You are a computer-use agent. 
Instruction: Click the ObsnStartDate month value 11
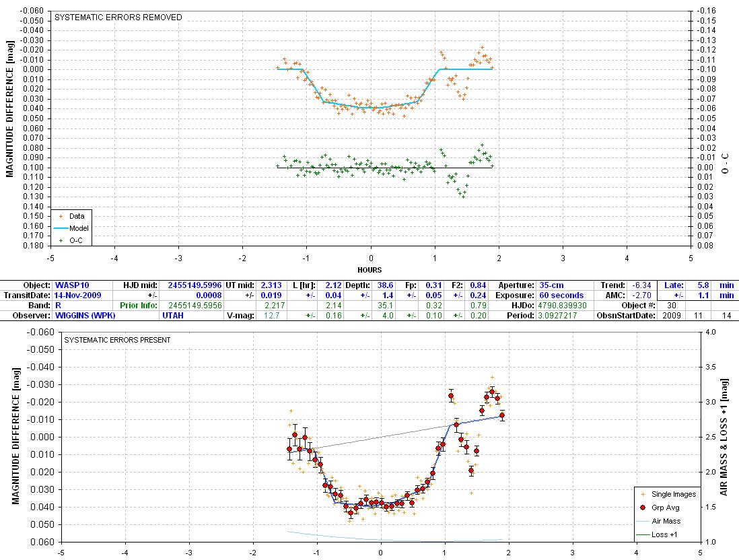[697, 315]
